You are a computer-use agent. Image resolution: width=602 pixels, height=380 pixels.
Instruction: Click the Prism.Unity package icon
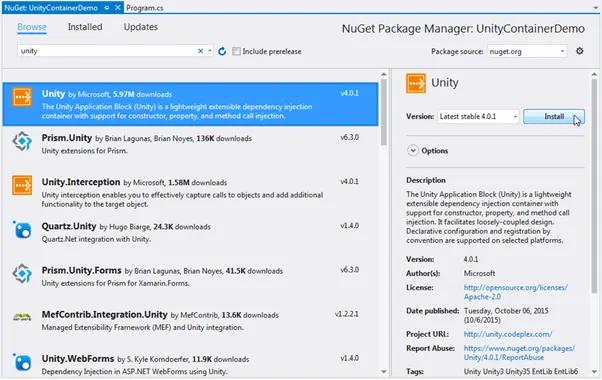[22, 141]
